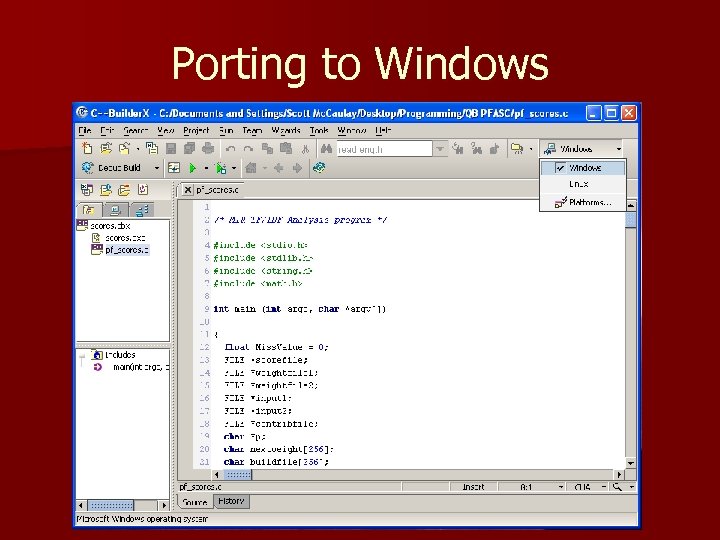The image size is (720, 540).
Task: Switch to the History editor tab
Action: pos(231,501)
